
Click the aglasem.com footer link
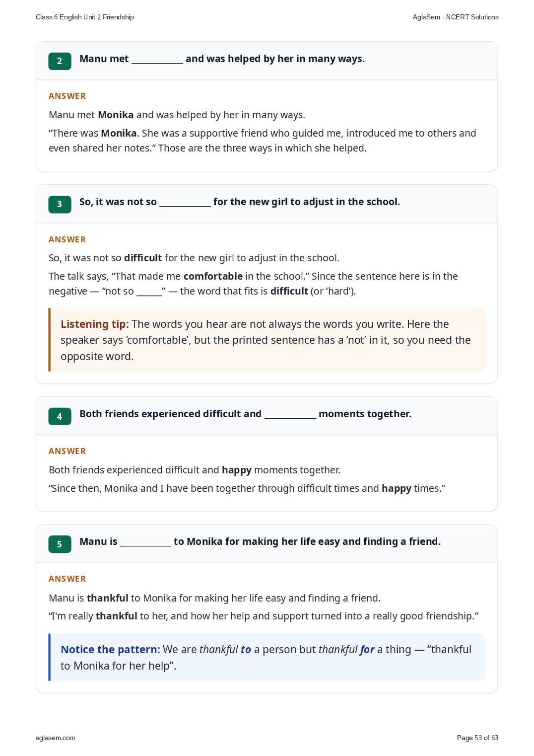[x=56, y=738]
